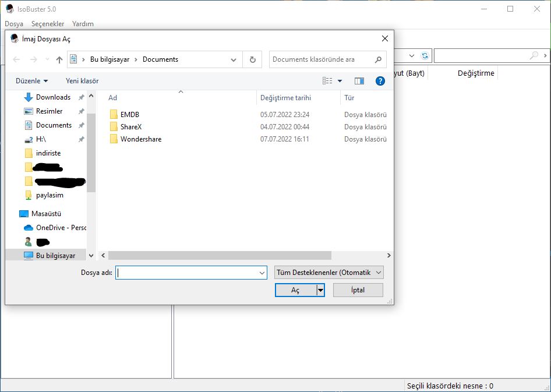Refresh the Documents folder listing
The image size is (551, 392).
tap(252, 60)
